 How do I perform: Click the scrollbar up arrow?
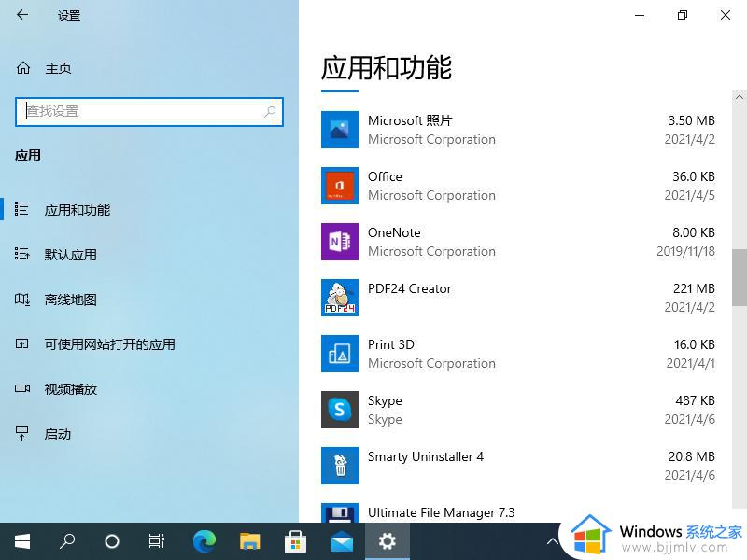[x=739, y=97]
